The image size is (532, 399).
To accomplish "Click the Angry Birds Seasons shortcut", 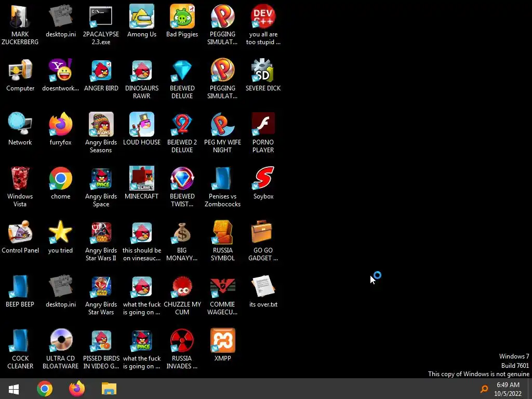I will point(101,124).
